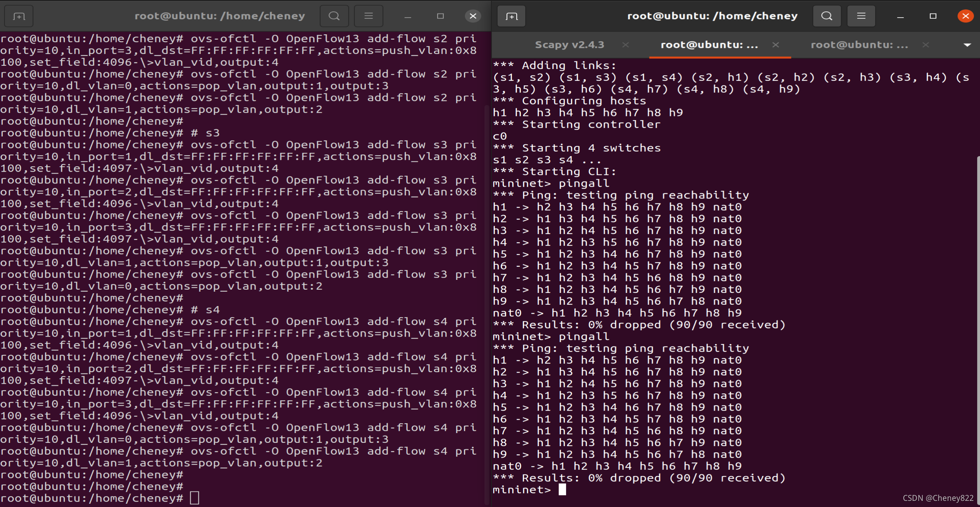This screenshot has height=507, width=980.
Task: Click '*** Configuring hosts' text
Action: click(569, 101)
